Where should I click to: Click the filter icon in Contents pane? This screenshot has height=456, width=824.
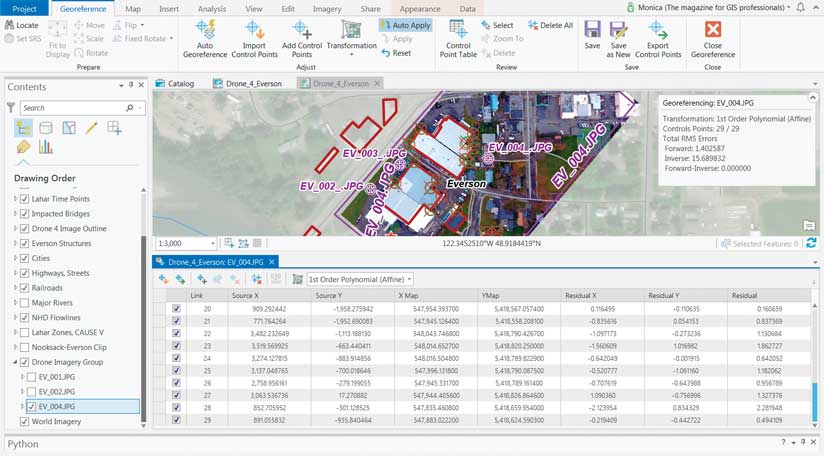11,108
